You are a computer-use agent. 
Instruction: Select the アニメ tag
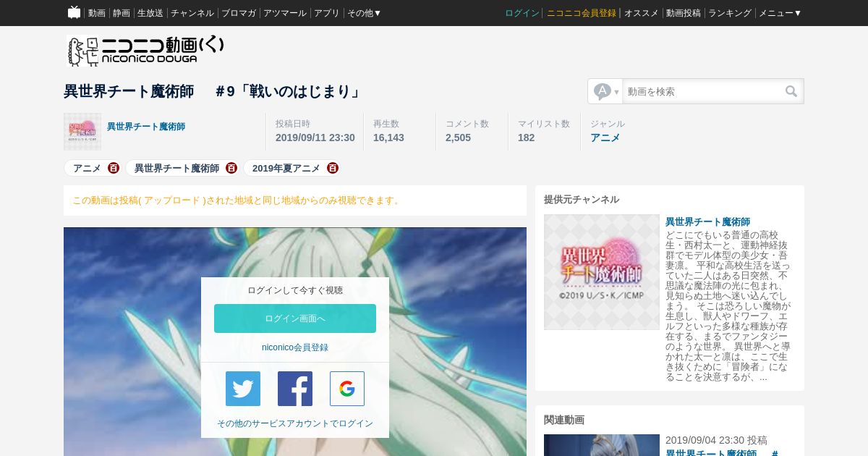pyautogui.click(x=87, y=168)
